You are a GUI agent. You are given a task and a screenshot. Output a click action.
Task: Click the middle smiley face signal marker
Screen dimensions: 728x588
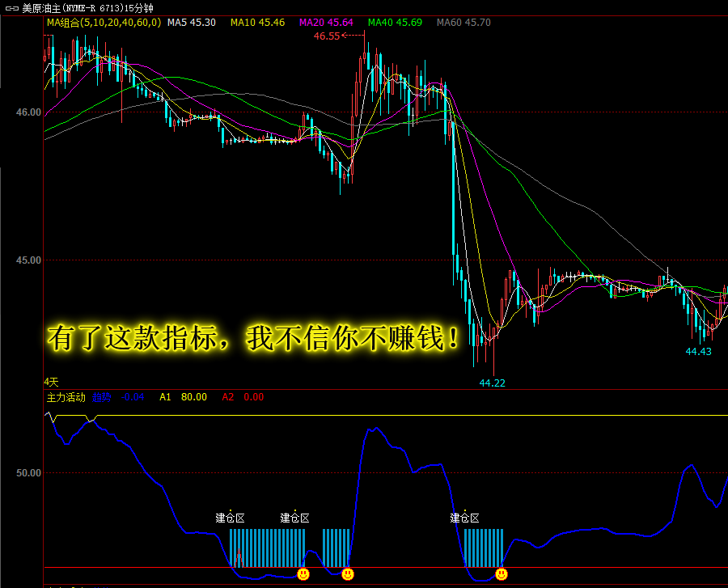[x=348, y=574]
